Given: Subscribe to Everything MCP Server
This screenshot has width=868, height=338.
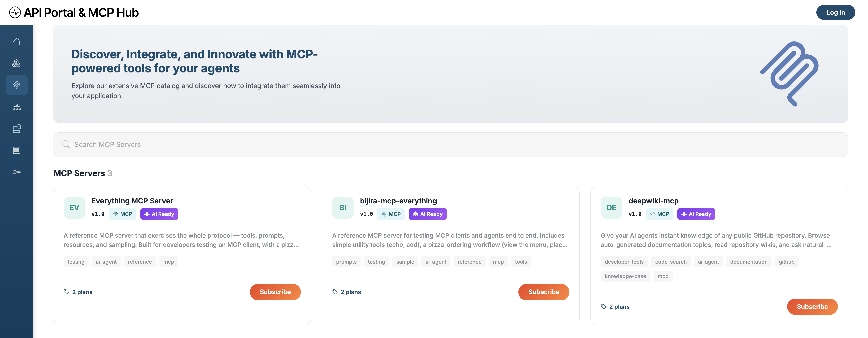Looking at the screenshot, I should (275, 292).
